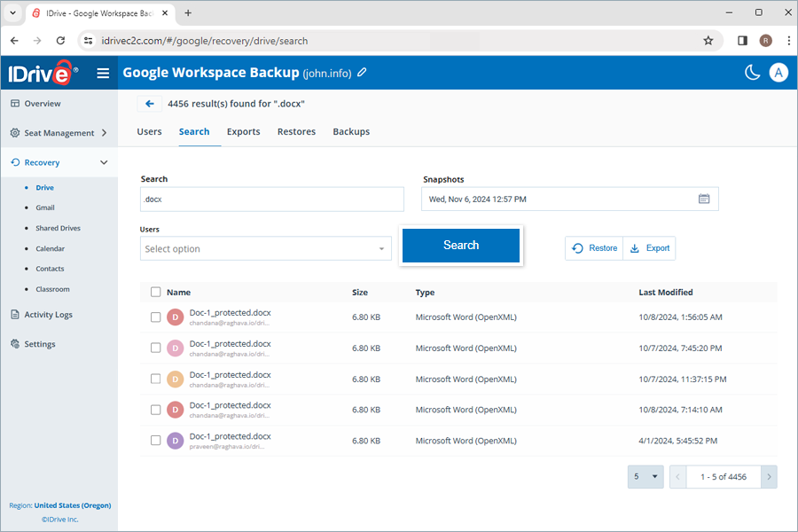The height and width of the screenshot is (532, 798).
Task: Change results per page using the 5 dropdown
Action: tap(645, 476)
